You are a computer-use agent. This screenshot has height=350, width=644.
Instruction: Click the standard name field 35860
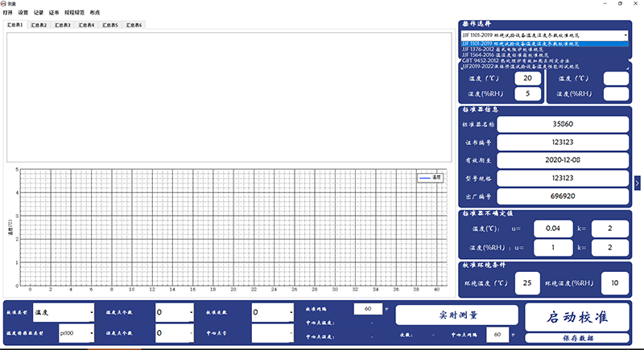[563, 124]
